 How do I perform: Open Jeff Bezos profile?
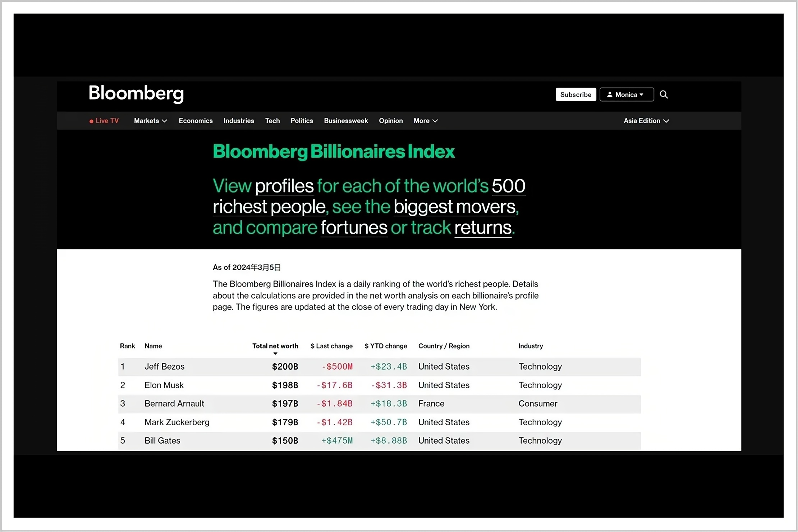[165, 366]
